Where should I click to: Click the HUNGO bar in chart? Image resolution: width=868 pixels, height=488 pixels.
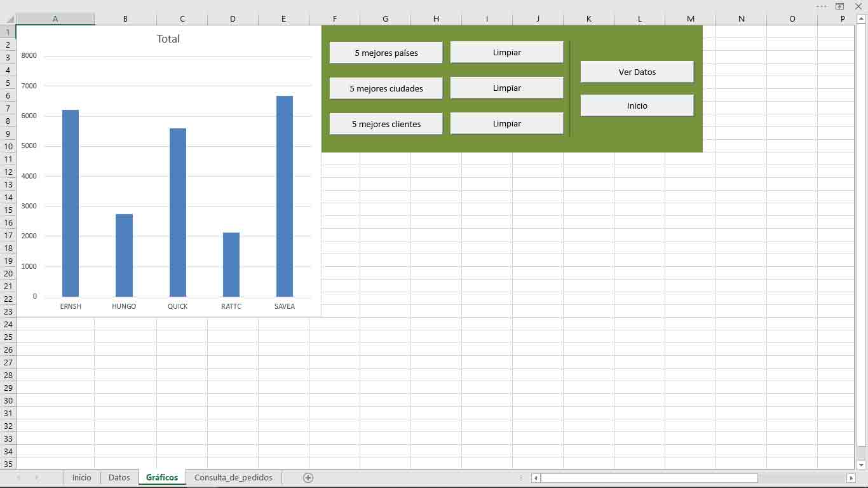point(124,255)
